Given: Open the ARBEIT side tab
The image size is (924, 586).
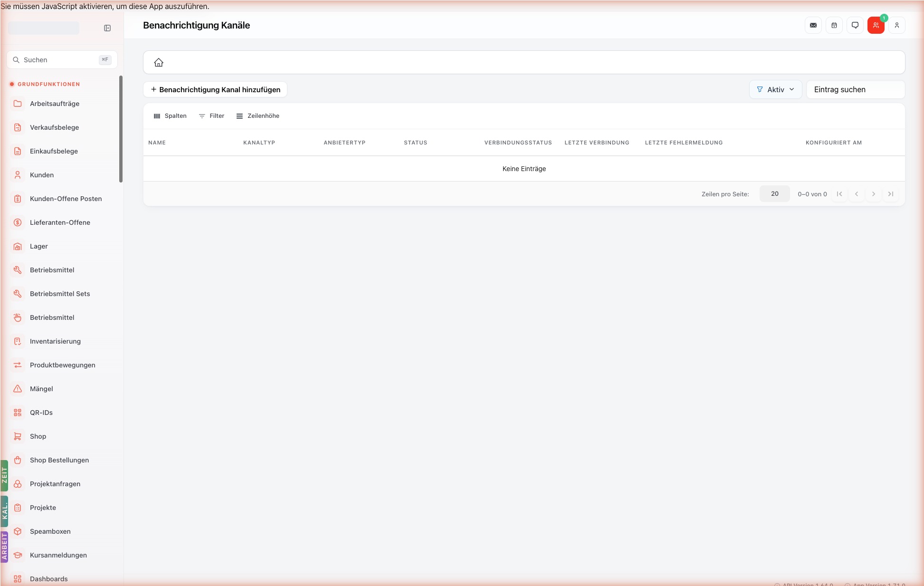Looking at the screenshot, I should 4,547.
